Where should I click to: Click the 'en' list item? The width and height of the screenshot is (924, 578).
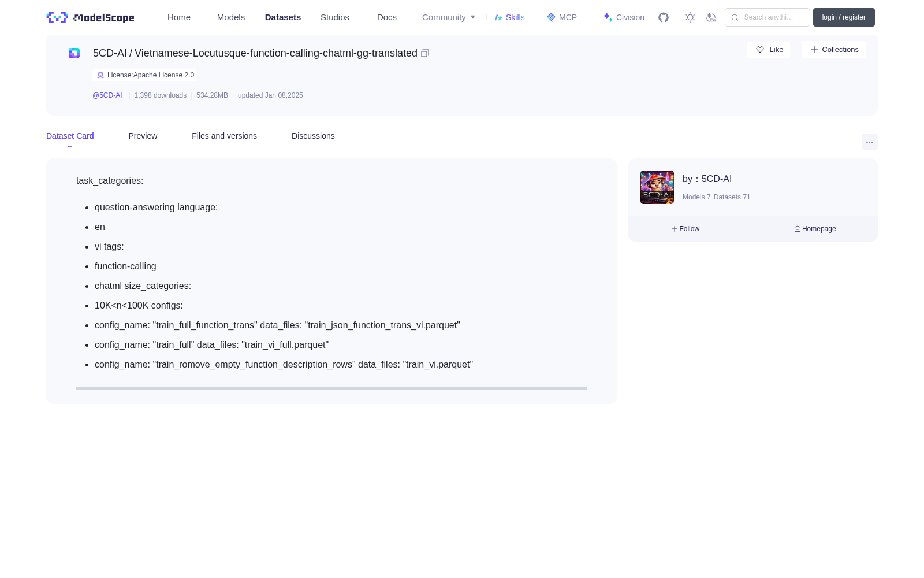coord(100,227)
